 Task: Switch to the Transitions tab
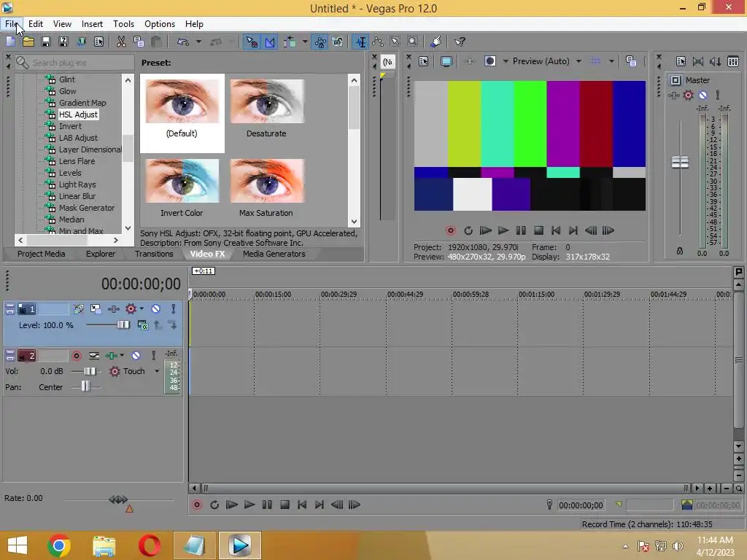[154, 254]
